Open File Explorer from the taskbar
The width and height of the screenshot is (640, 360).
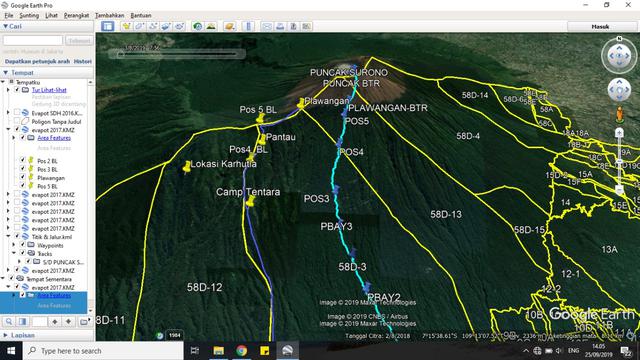218,351
